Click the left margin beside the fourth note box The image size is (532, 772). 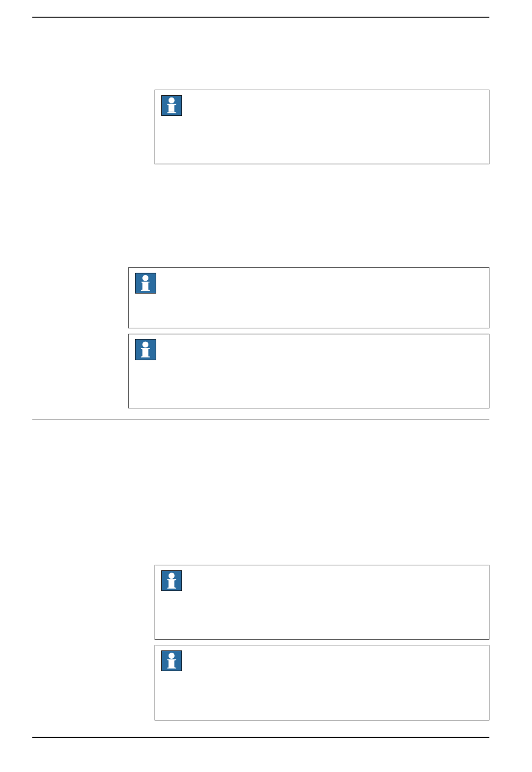click(93, 602)
